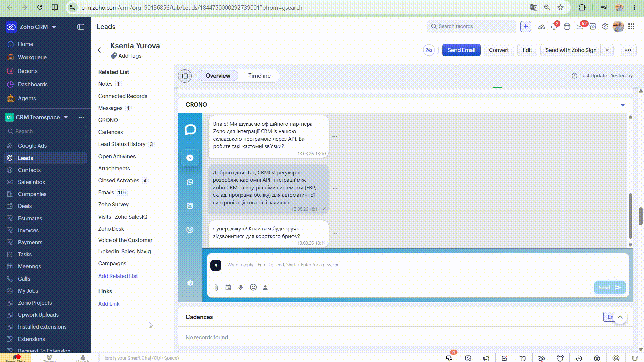
Task: Attach a file to the reply
Action: pyautogui.click(x=216, y=287)
